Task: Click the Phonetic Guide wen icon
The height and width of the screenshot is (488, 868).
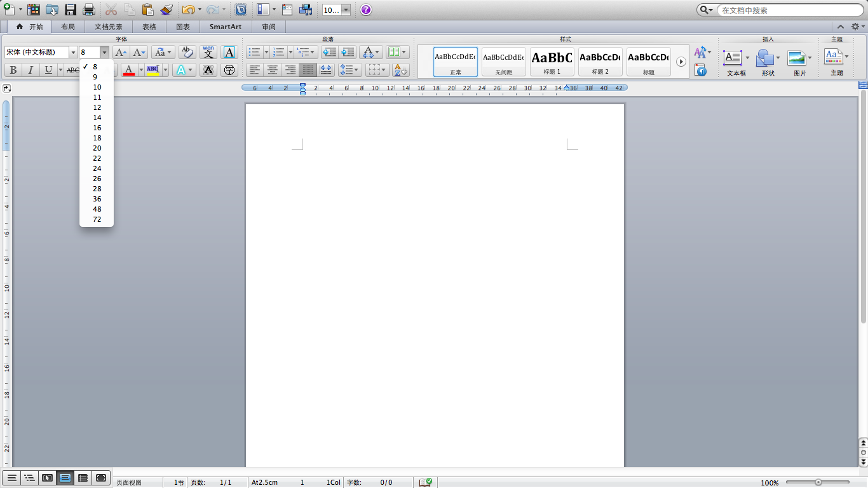Action: click(x=208, y=52)
